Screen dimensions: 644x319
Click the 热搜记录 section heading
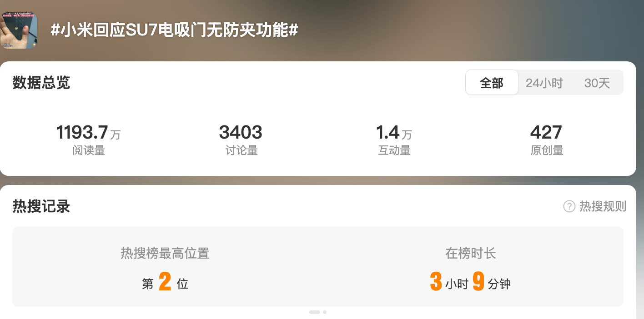tap(41, 206)
